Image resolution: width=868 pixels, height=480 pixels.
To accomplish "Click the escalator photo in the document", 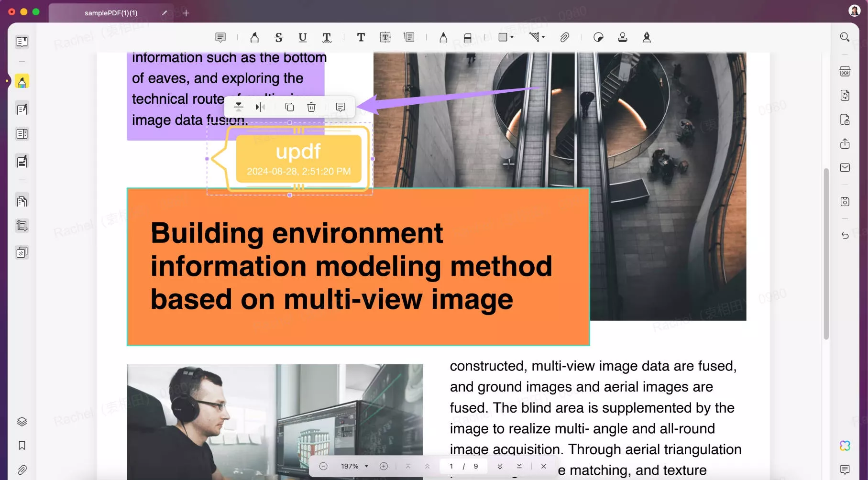I will tap(560, 186).
